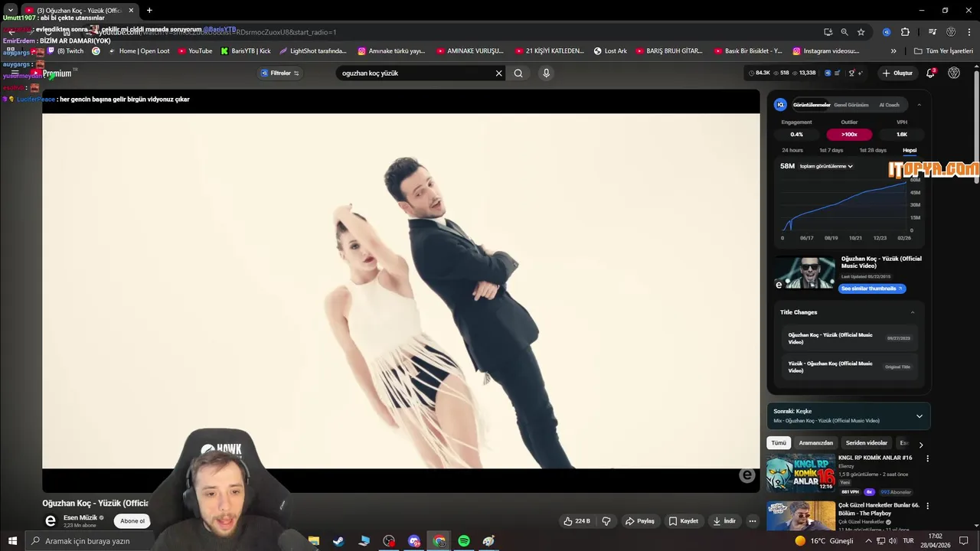Screen dimensions: 980x551
Task: Open the Steam icon in taskbar
Action: pos(338,541)
